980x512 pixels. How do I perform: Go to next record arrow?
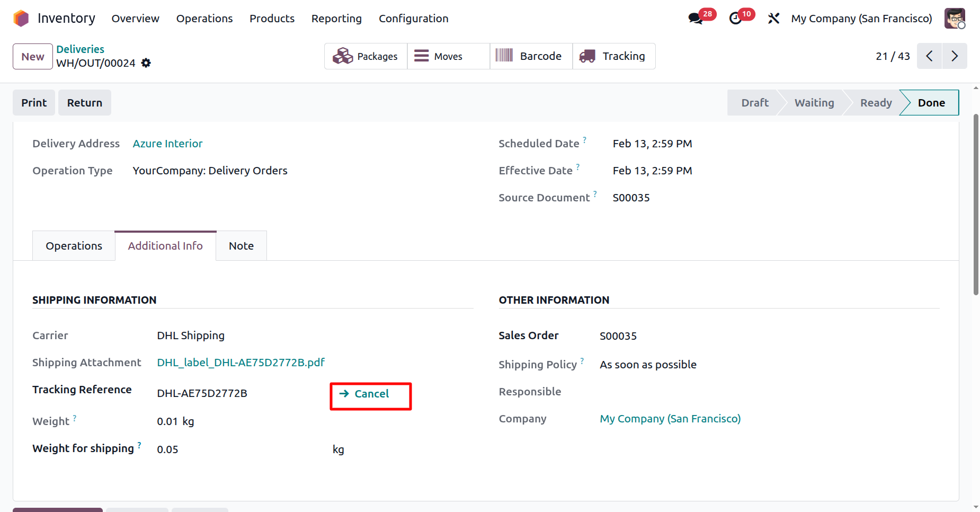tap(955, 56)
